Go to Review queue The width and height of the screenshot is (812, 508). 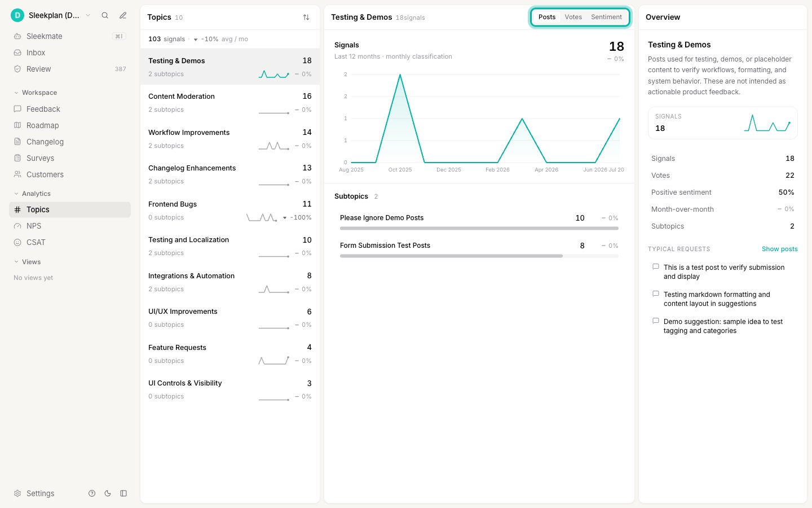tap(70, 69)
